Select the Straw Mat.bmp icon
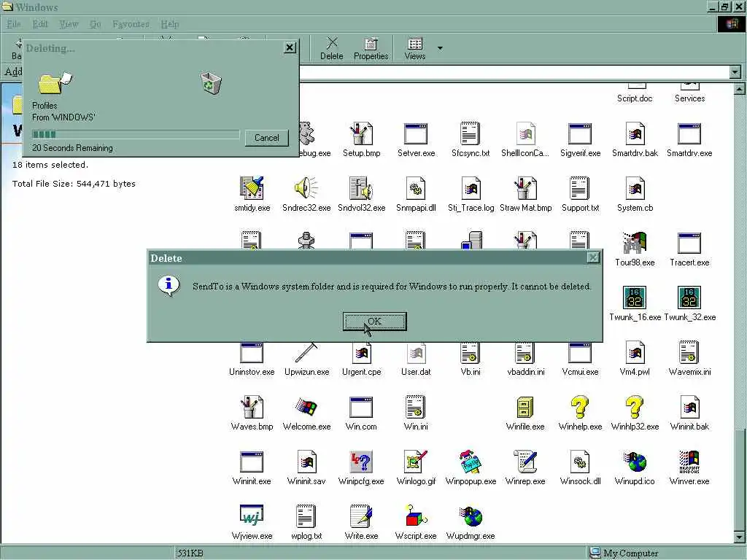 [525, 188]
